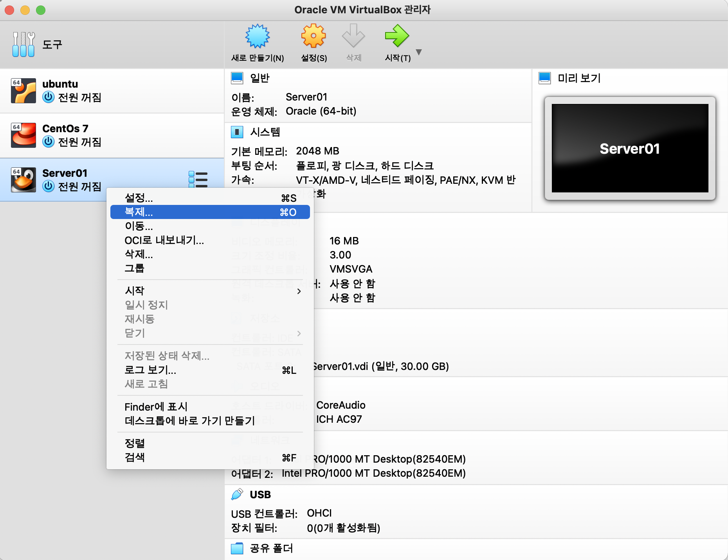
Task: Click the General (일반) section monitor icon
Action: tap(237, 78)
